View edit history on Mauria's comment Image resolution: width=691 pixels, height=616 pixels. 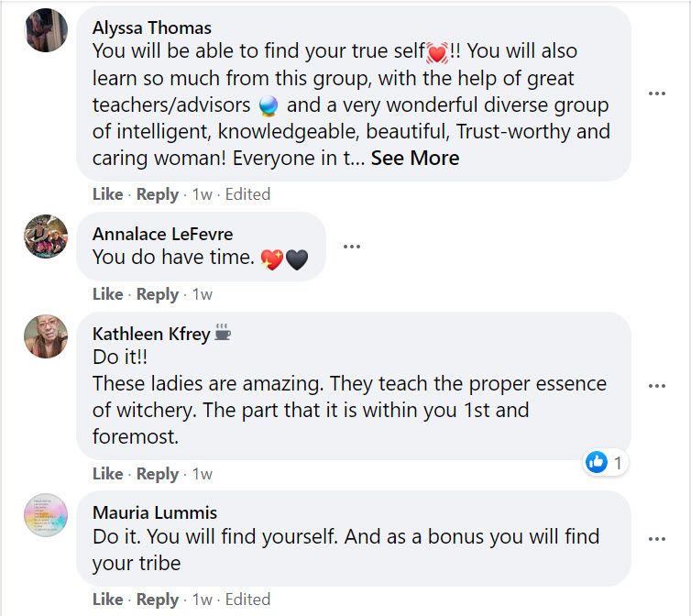pos(247,599)
